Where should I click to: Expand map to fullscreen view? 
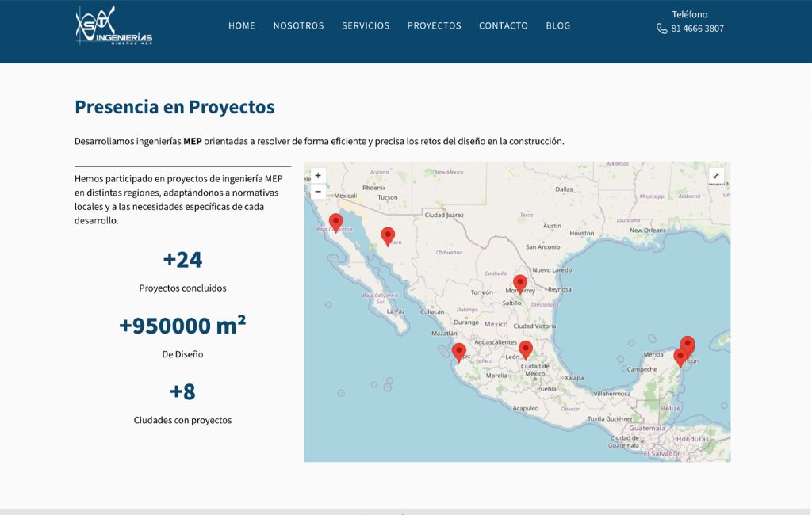(x=716, y=176)
